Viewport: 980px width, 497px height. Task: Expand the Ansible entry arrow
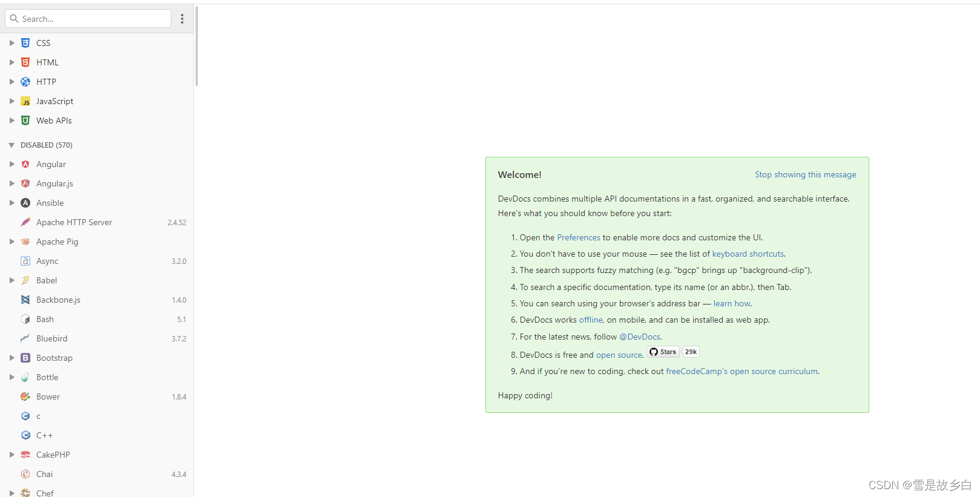12,203
